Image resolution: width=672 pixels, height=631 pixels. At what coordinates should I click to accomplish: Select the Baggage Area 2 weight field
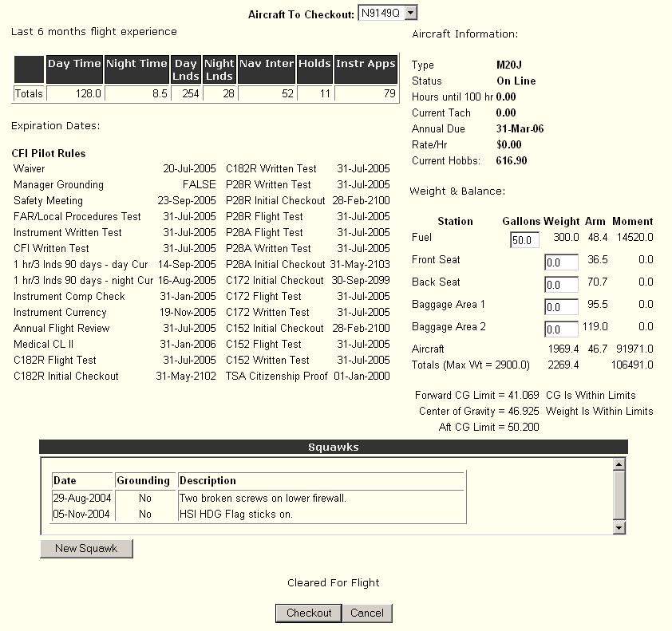[560, 329]
